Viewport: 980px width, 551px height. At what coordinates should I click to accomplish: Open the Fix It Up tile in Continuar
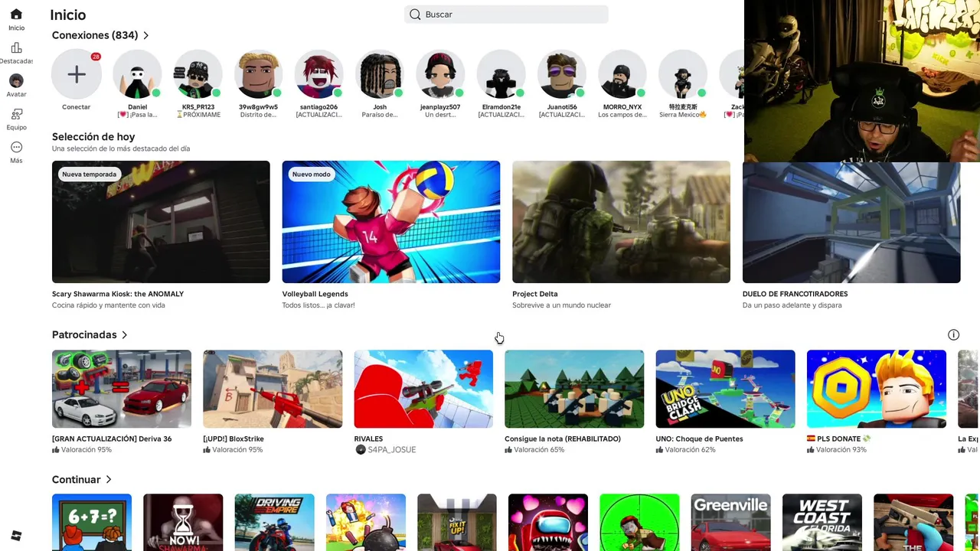pos(457,522)
